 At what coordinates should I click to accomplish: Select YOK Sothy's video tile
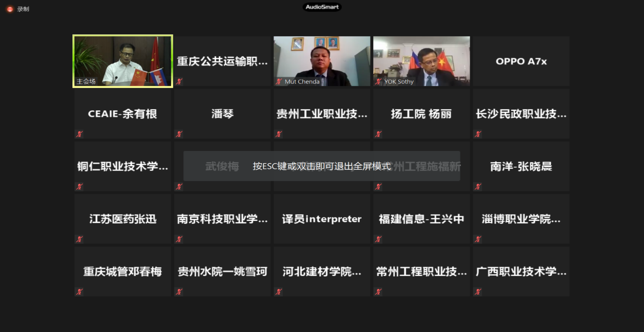pyautogui.click(x=421, y=60)
